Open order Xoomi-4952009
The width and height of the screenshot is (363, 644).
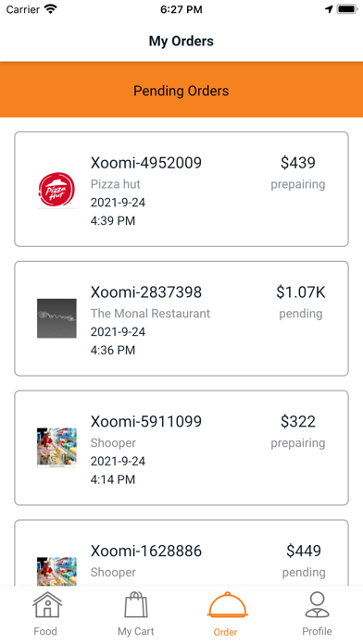181,189
